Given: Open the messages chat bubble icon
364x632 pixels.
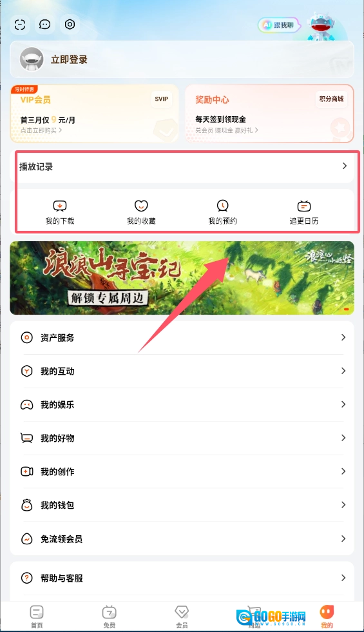Looking at the screenshot, I should [44, 25].
